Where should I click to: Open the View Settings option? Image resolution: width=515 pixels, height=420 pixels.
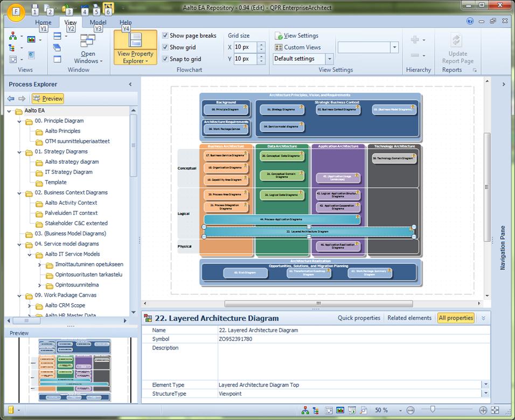tap(297, 36)
